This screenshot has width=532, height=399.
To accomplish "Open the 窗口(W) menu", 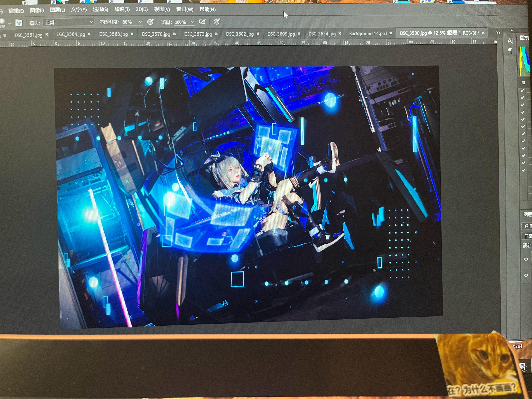I will (185, 10).
